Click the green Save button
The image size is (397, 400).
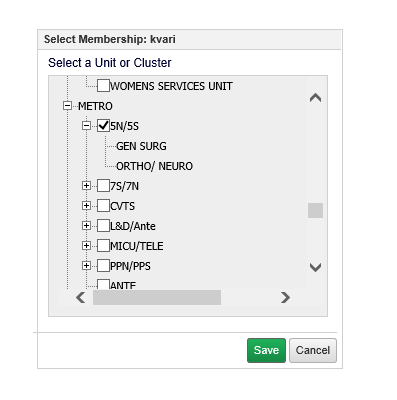coord(266,350)
